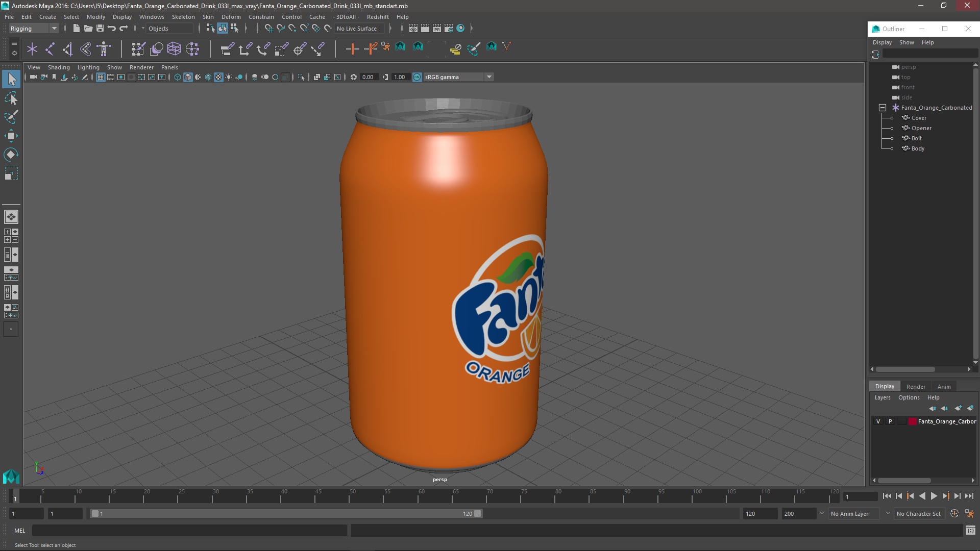
Task: Open the No Character Set dropdown arrow
Action: click(888, 513)
